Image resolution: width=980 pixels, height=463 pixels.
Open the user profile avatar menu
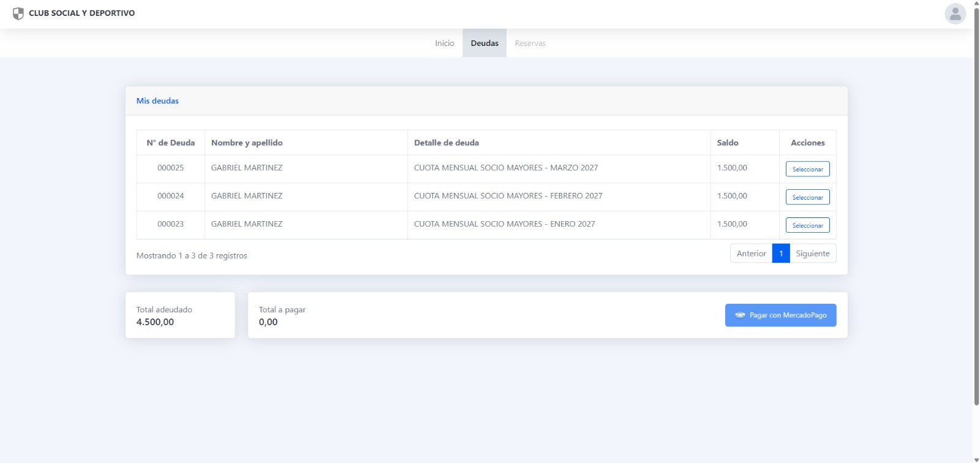point(955,13)
